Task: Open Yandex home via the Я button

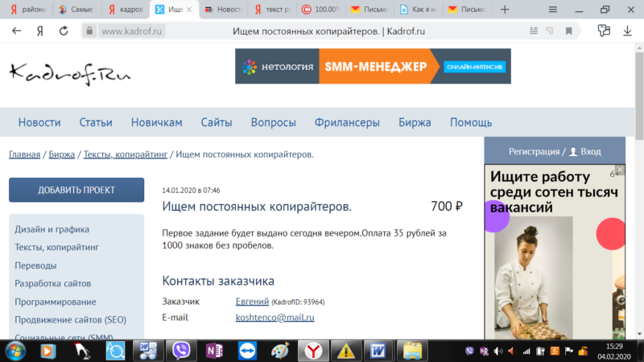Action: point(39,31)
